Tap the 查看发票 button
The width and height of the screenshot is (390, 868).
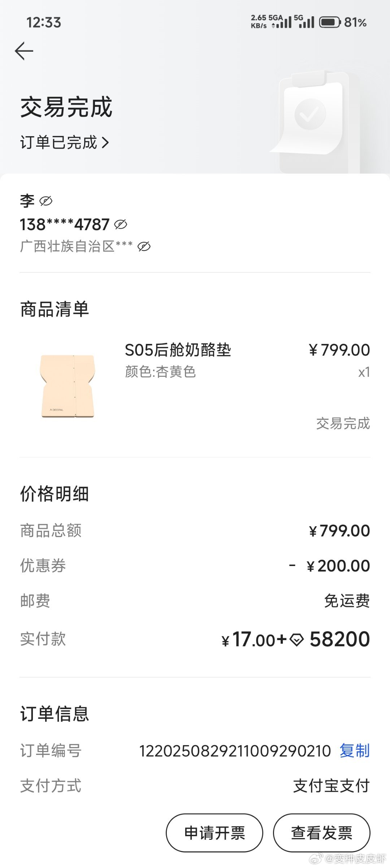[x=321, y=833]
